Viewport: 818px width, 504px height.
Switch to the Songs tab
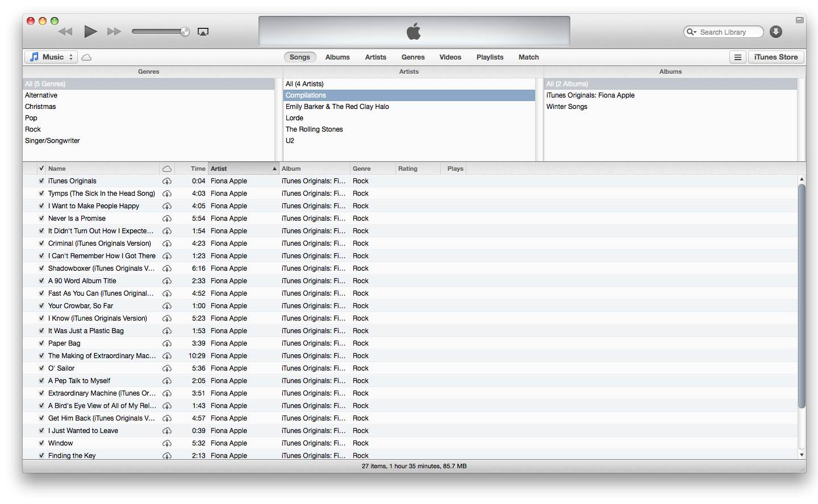click(300, 57)
